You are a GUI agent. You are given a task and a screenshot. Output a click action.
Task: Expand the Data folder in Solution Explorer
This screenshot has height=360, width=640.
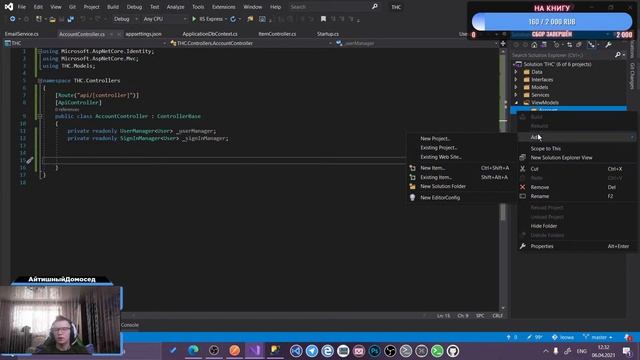pos(516,72)
